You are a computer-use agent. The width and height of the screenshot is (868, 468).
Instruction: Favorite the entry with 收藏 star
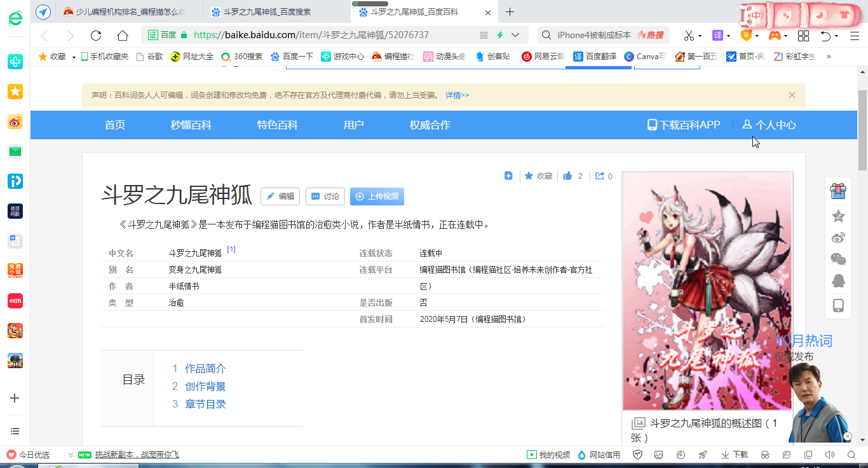[538, 176]
